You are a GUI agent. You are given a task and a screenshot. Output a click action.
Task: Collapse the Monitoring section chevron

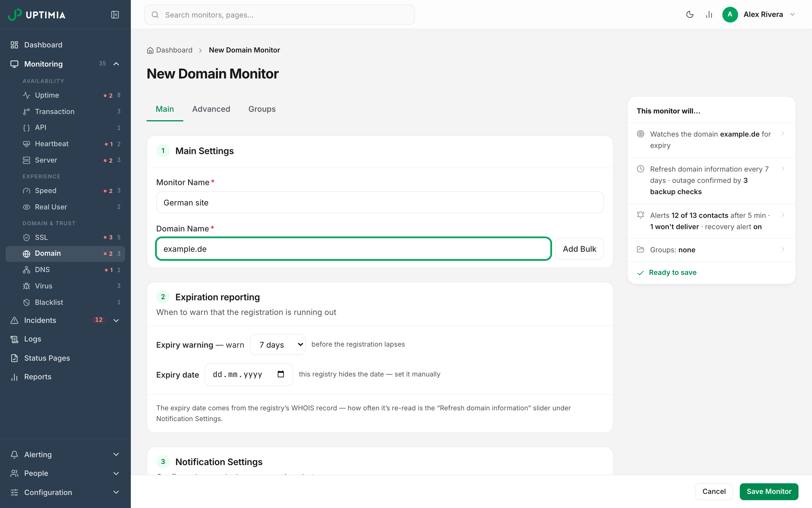coord(116,64)
